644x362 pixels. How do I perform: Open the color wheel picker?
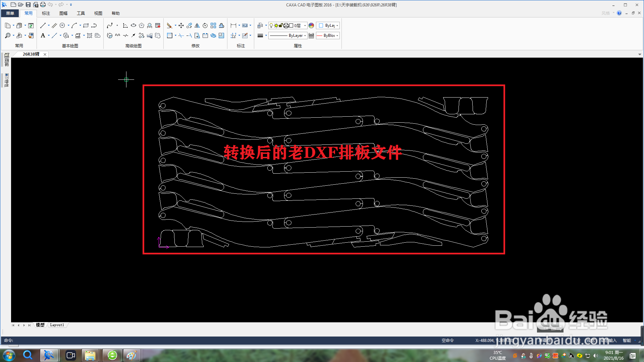(311, 25)
